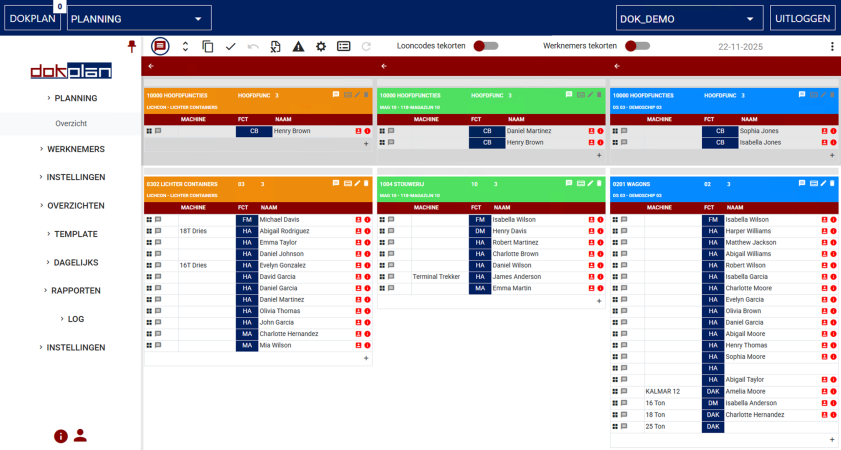This screenshot has height=450, width=841.
Task: Expand DAGELIJKS section in sidebar
Action: click(71, 262)
